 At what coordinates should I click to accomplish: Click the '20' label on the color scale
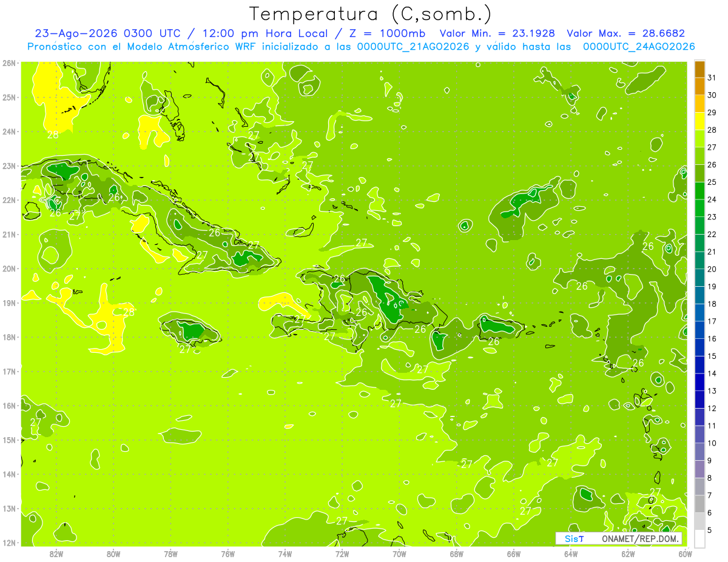(x=712, y=269)
